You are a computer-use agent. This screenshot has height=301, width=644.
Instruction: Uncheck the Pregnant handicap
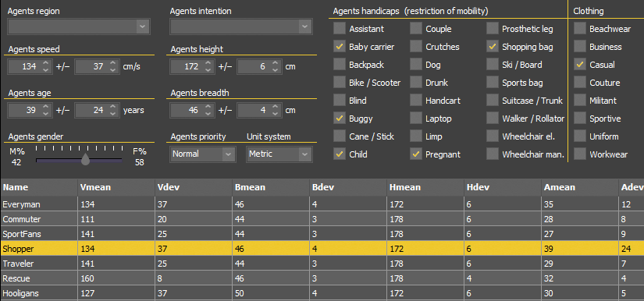point(416,154)
